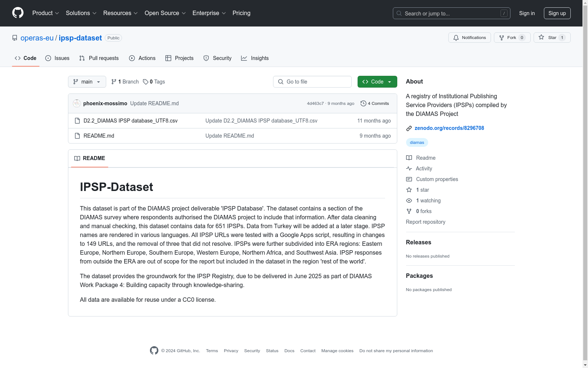Click the Sign in link
This screenshot has height=368, width=588.
(527, 13)
